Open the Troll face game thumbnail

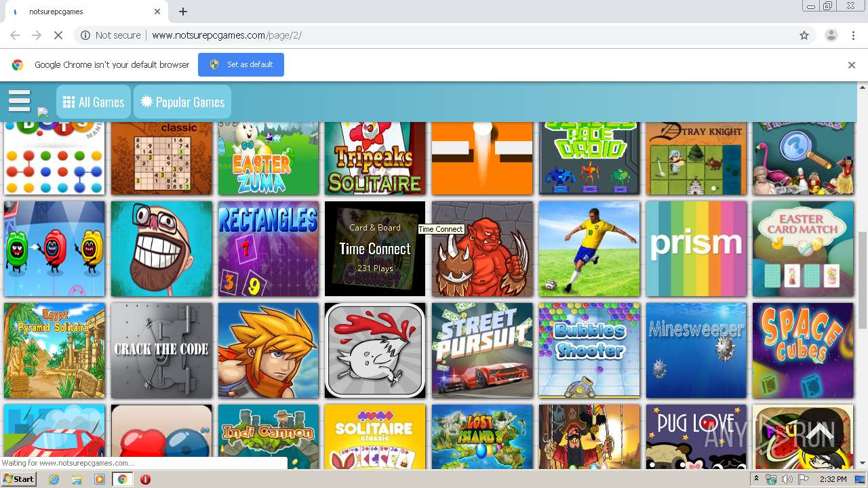point(161,249)
